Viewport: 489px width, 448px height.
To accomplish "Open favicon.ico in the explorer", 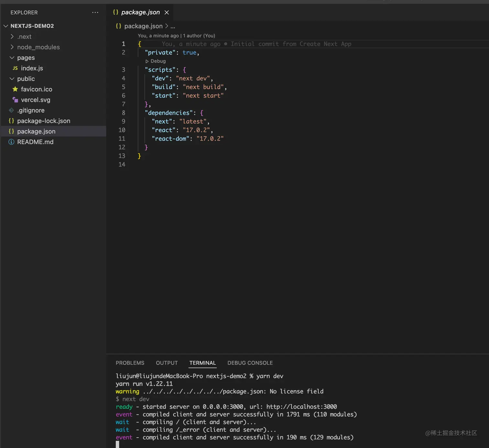I will click(37, 89).
